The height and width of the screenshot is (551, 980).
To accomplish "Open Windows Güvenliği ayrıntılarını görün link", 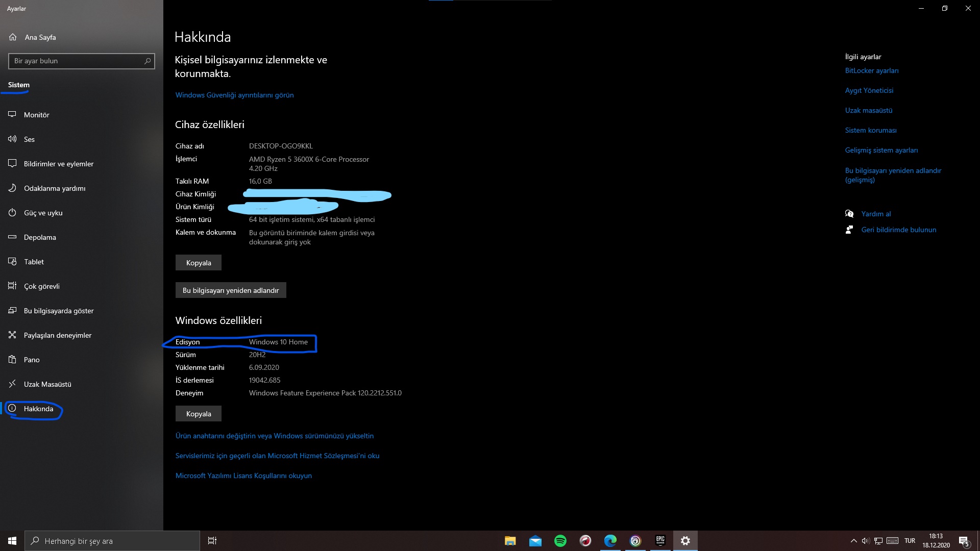I will 234,95.
